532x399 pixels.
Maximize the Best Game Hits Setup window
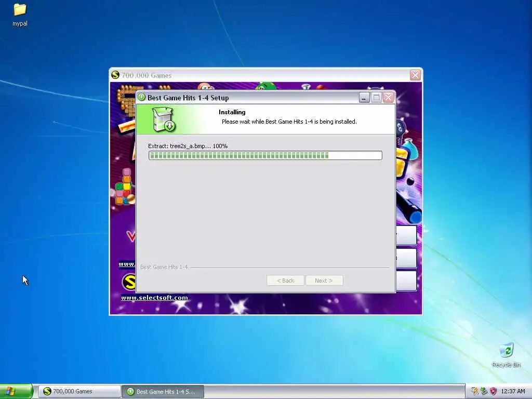376,98
